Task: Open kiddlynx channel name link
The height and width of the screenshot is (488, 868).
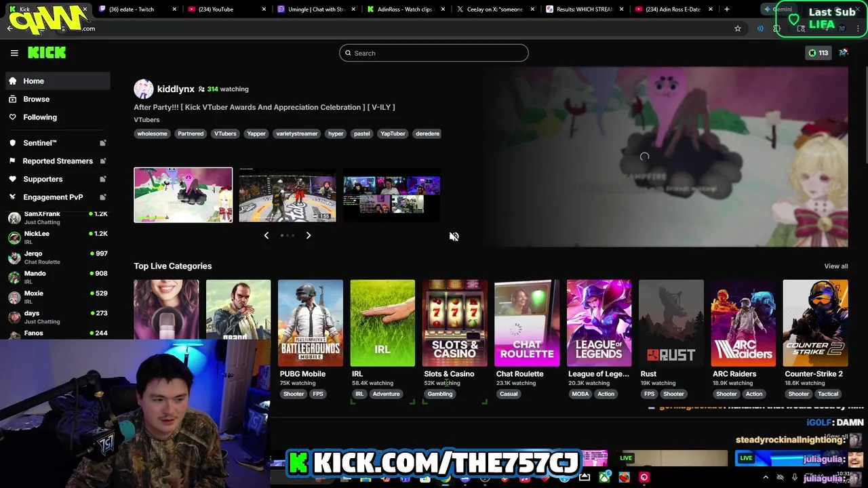Action: tap(176, 89)
